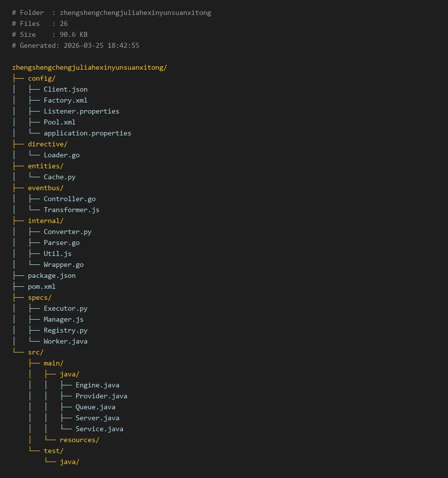448x478 pixels.
Task: Click the root folder name line
Action: pos(89,67)
